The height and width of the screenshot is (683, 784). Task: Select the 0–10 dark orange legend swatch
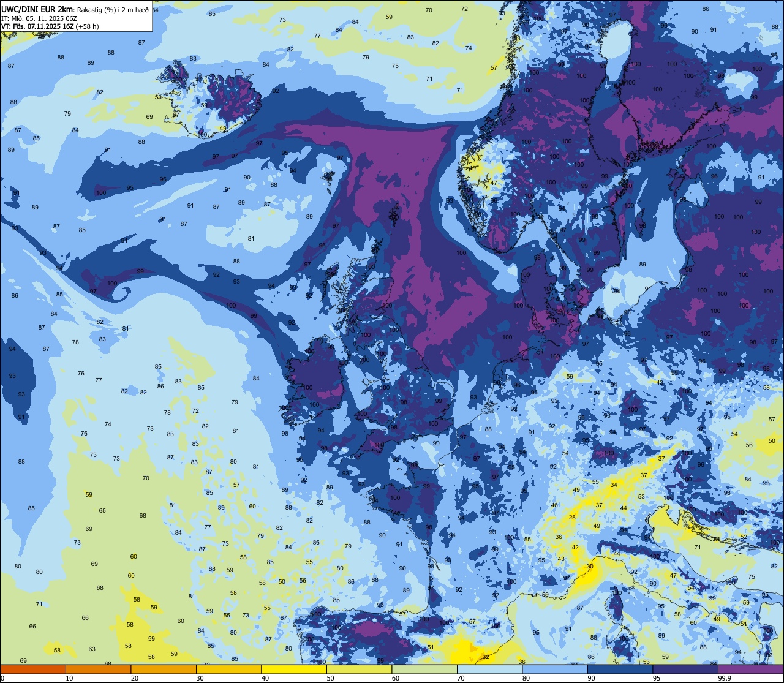33,669
